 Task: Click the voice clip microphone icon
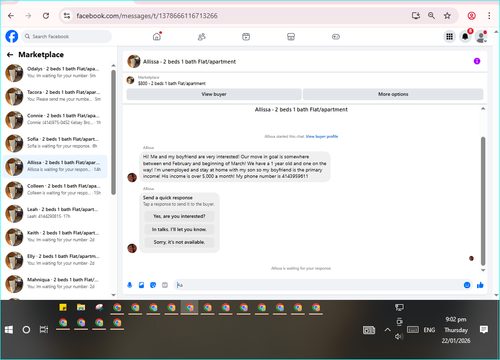(x=130, y=285)
